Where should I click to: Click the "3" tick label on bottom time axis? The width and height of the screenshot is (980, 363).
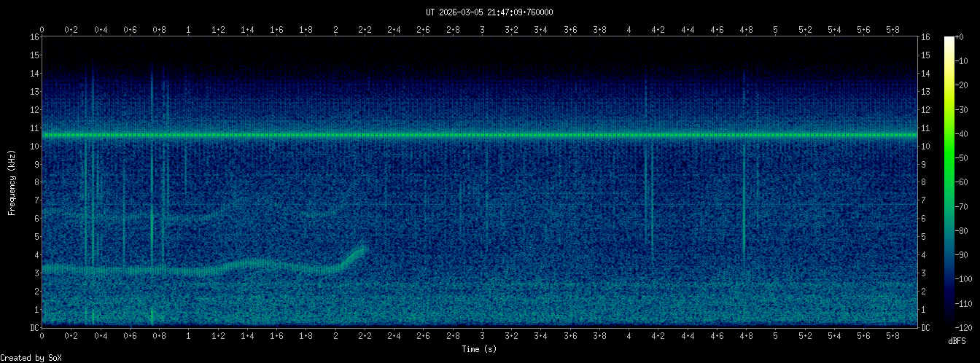click(x=482, y=336)
